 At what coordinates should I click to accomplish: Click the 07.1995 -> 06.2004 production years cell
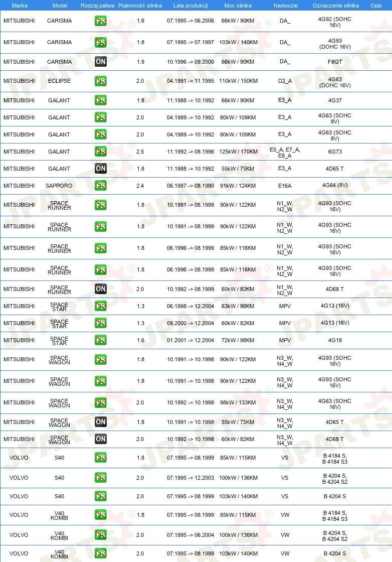(190, 535)
